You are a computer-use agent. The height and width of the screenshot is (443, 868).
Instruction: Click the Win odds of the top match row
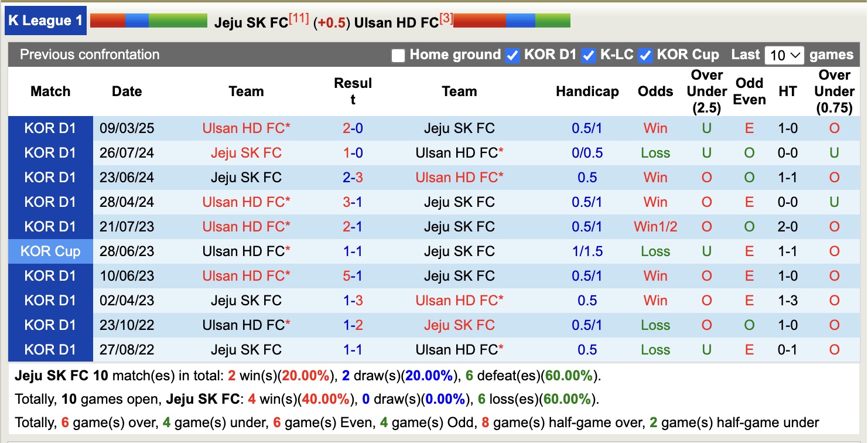[x=655, y=128]
